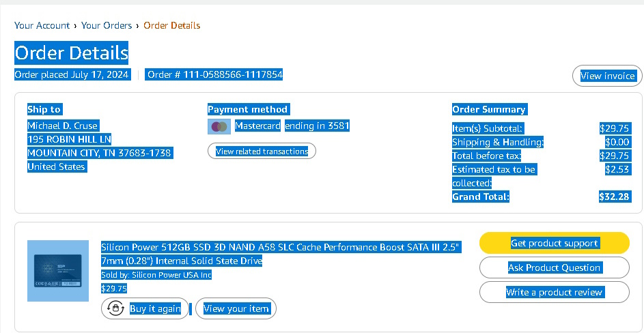Click the Order Details page heading
The height and width of the screenshot is (333, 644).
click(72, 53)
